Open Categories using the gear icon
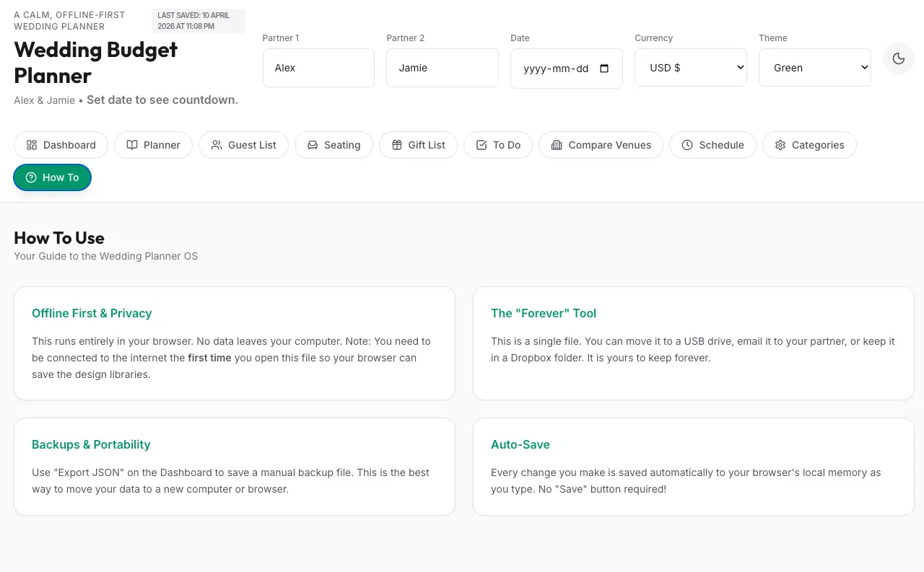 780,145
